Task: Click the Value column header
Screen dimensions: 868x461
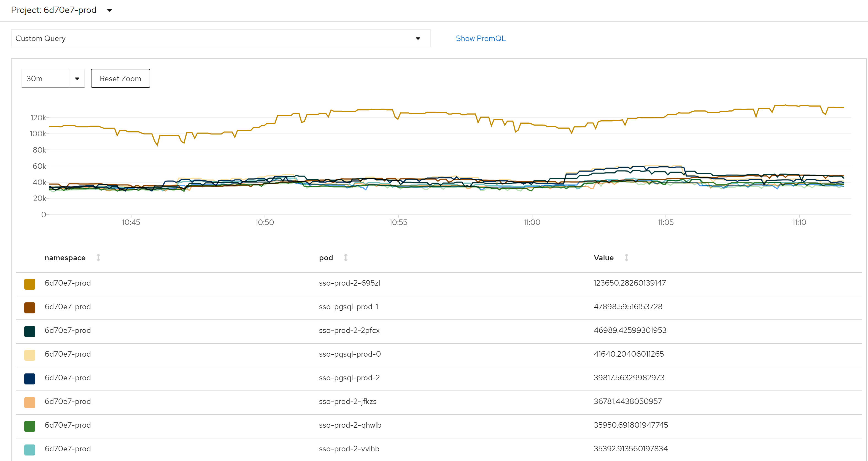Action: coord(603,257)
